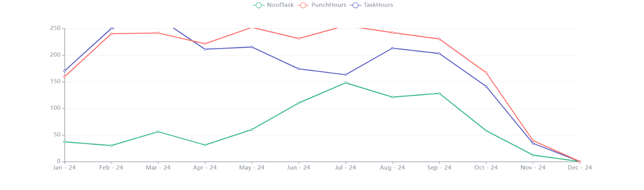The width and height of the screenshot is (644, 190).
Task: Toggle the TaskHours series label in legend
Action: click(378, 5)
